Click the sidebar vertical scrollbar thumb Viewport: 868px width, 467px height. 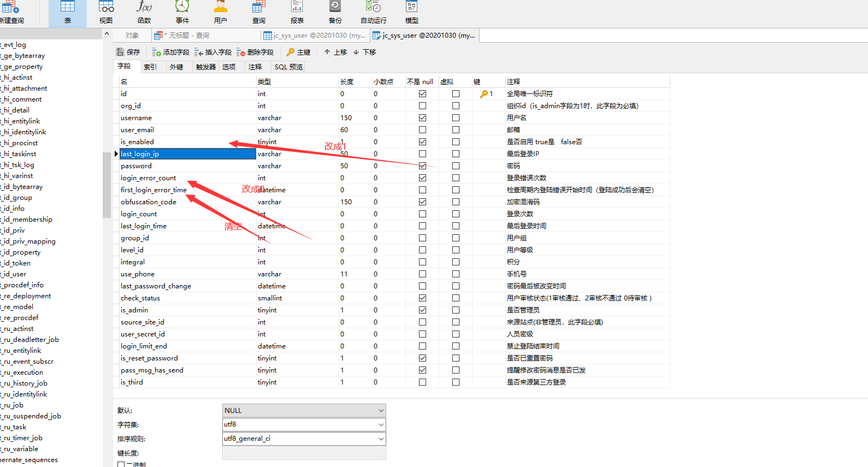click(107, 185)
